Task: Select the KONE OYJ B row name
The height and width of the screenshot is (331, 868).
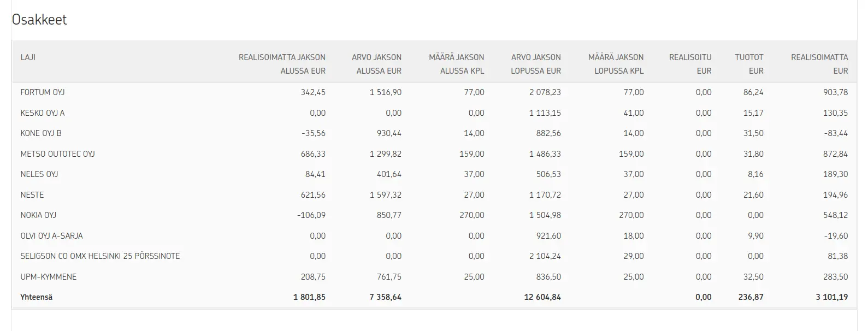Action: point(41,133)
